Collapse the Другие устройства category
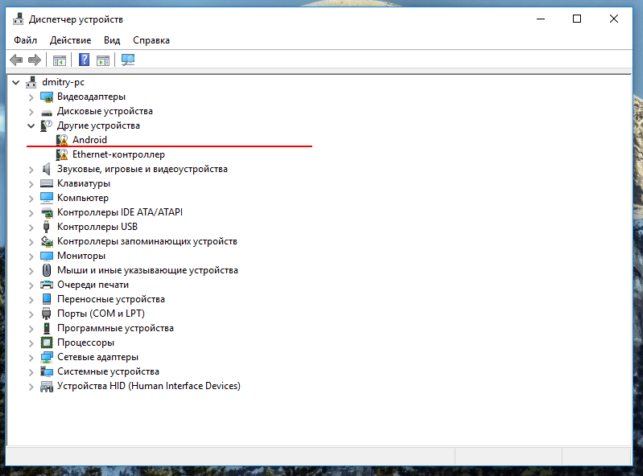This screenshot has width=643, height=476. [31, 126]
